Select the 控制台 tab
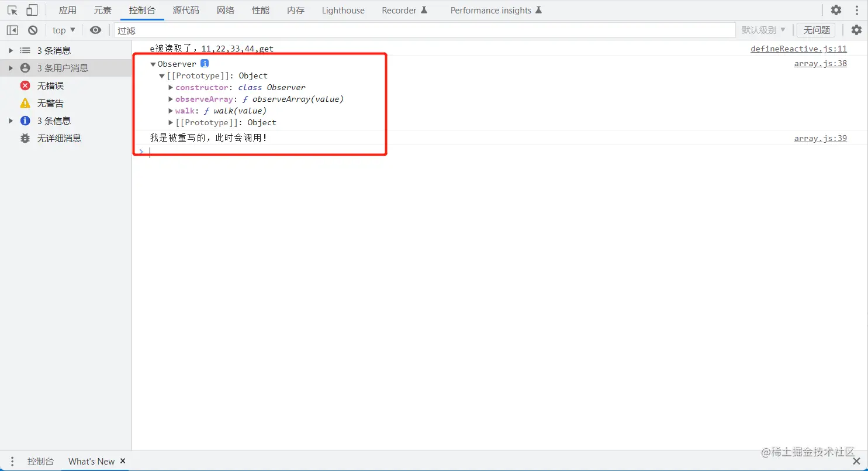The height and width of the screenshot is (471, 868). pyautogui.click(x=142, y=11)
